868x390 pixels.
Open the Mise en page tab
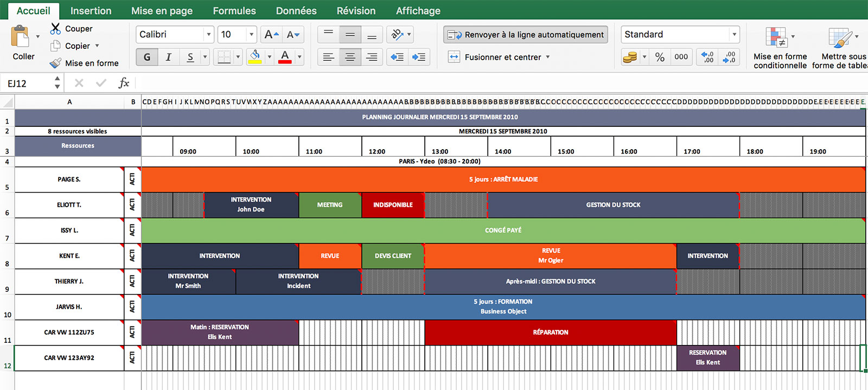(162, 11)
